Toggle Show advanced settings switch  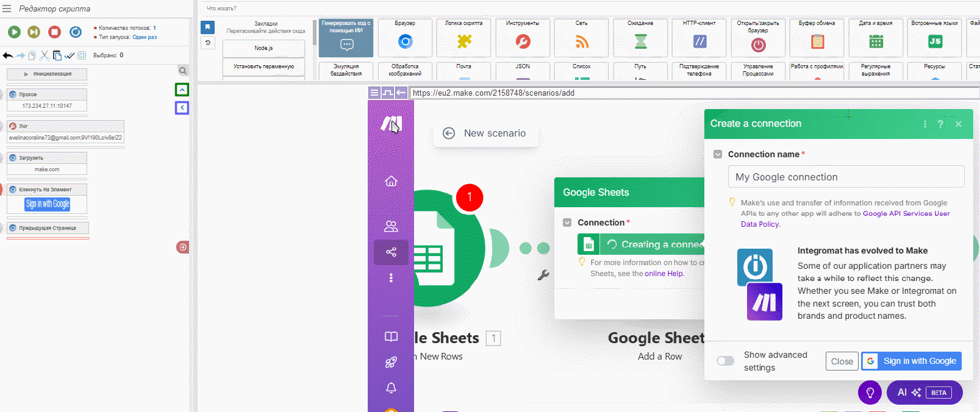coord(725,361)
